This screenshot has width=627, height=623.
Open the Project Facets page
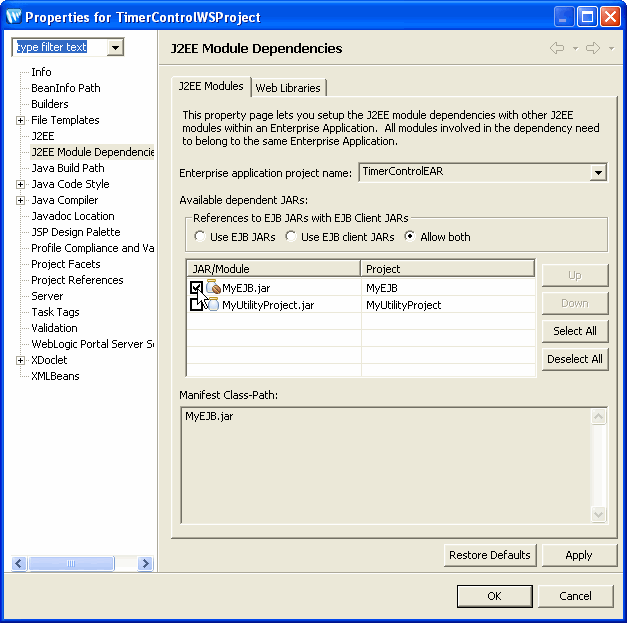click(66, 264)
